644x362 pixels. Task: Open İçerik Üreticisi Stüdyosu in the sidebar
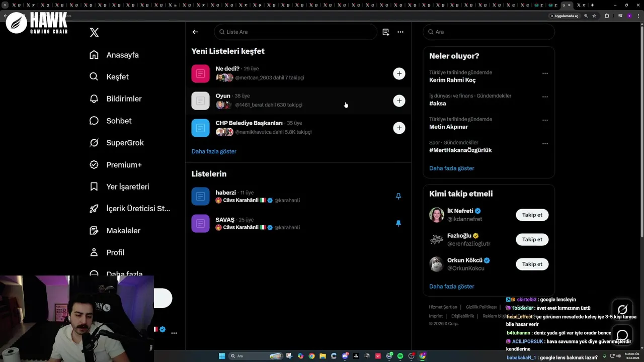click(130, 208)
